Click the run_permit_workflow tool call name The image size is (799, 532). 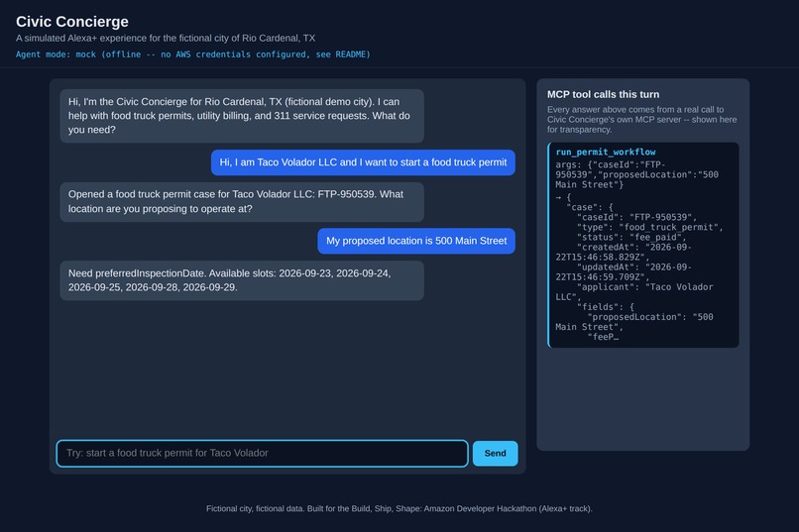tap(606, 152)
